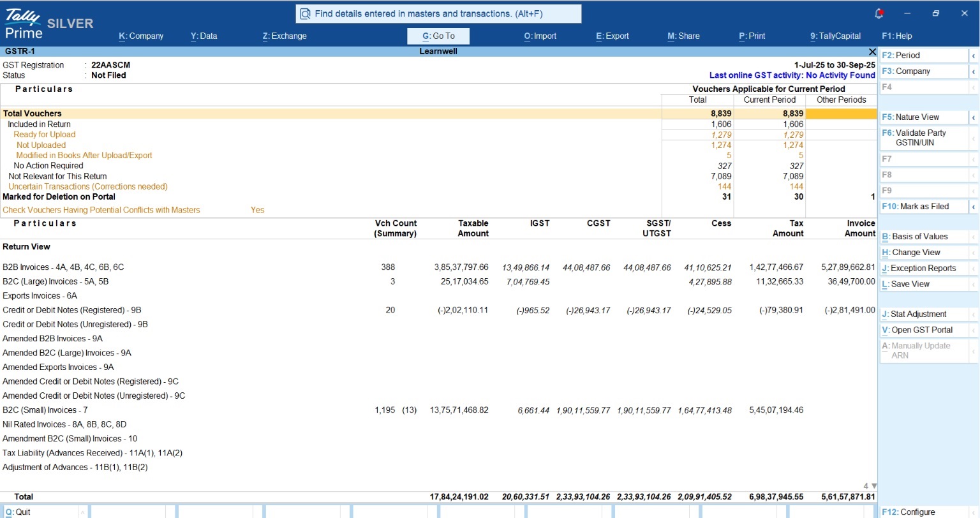Image resolution: width=980 pixels, height=518 pixels.
Task: Open 'Adjustment of Advances - 11B(1), 11B(2)' row
Action: pyautogui.click(x=438, y=467)
